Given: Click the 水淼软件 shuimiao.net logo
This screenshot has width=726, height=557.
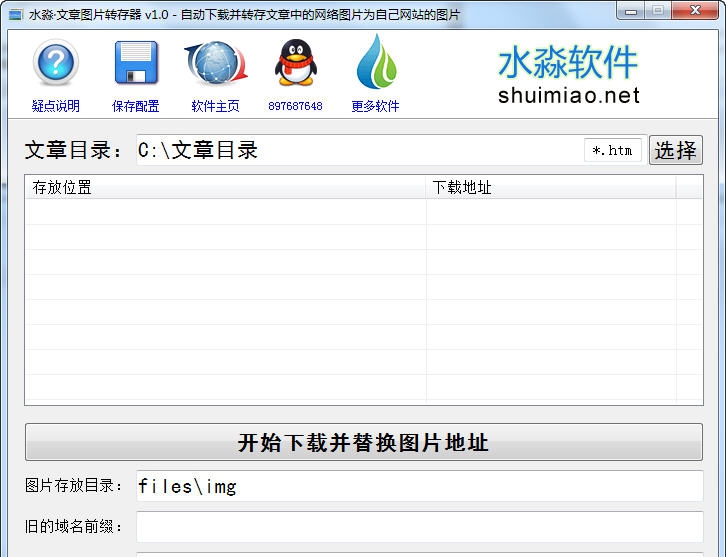Looking at the screenshot, I should (569, 74).
